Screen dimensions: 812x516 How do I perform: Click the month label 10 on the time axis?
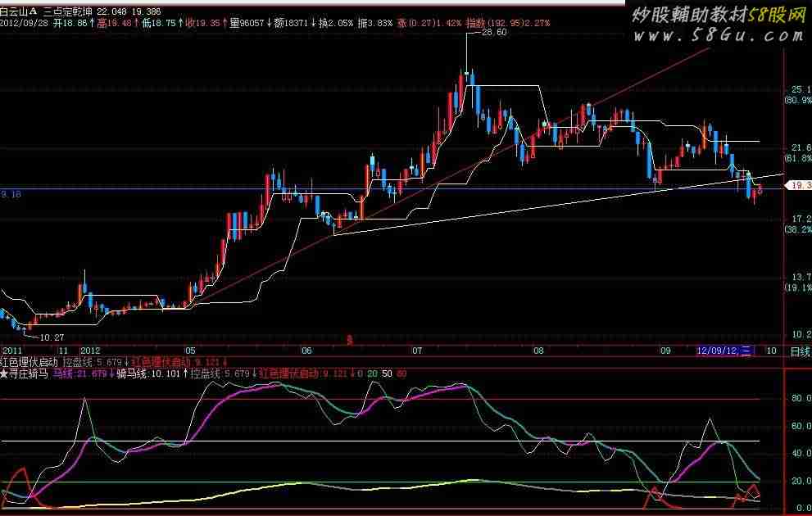(771, 351)
